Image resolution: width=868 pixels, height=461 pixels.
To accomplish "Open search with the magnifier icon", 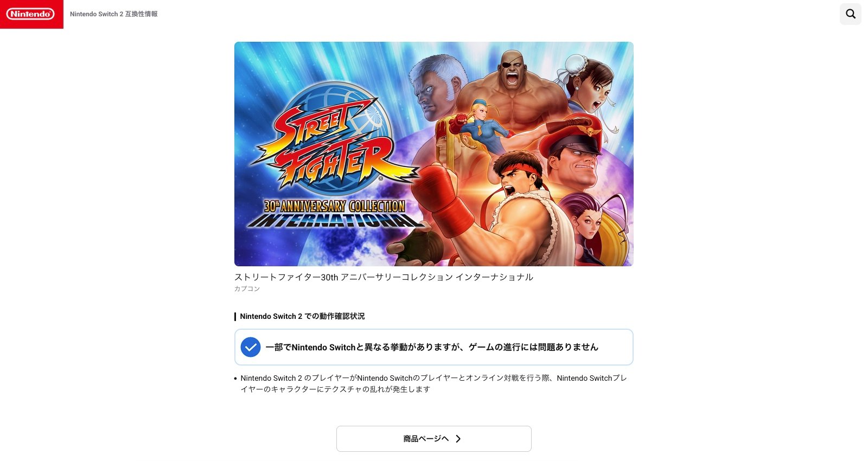I will pos(850,14).
